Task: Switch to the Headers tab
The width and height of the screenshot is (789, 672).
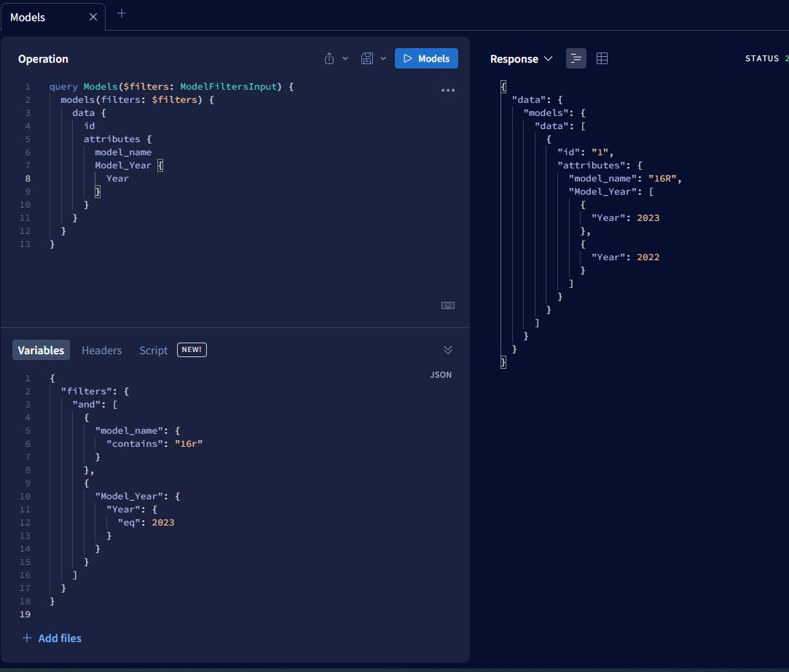Action: point(101,350)
